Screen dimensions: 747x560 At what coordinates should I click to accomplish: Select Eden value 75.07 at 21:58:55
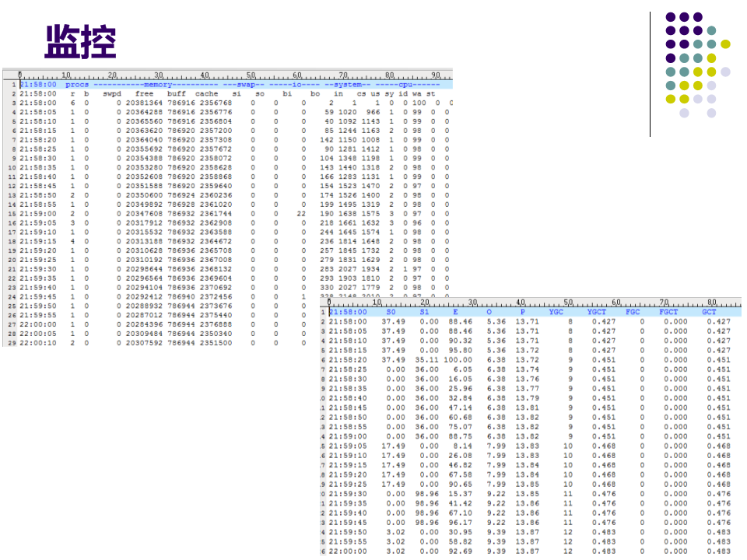[460, 427]
